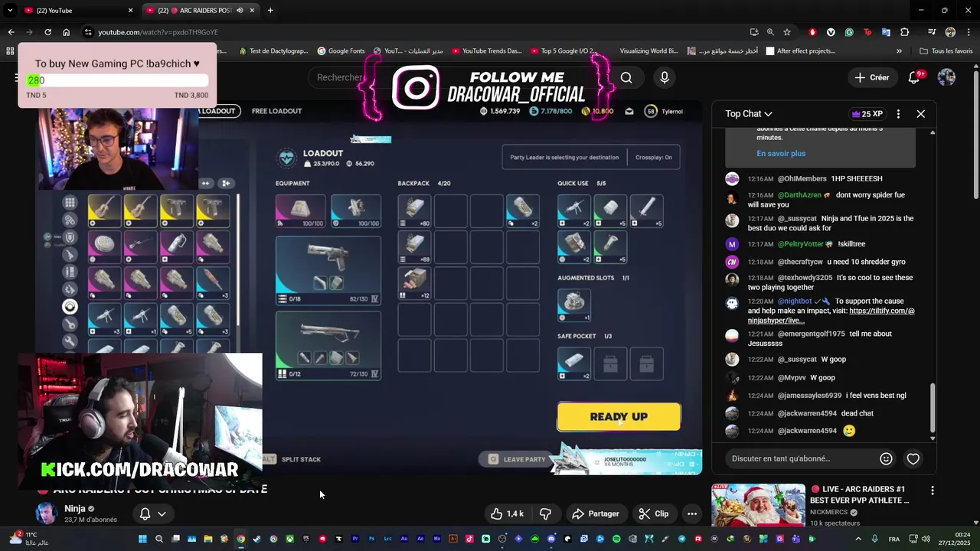This screenshot has width=980, height=551.
Task: Open menu for the NICKMERCS recommended video
Action: pyautogui.click(x=932, y=490)
